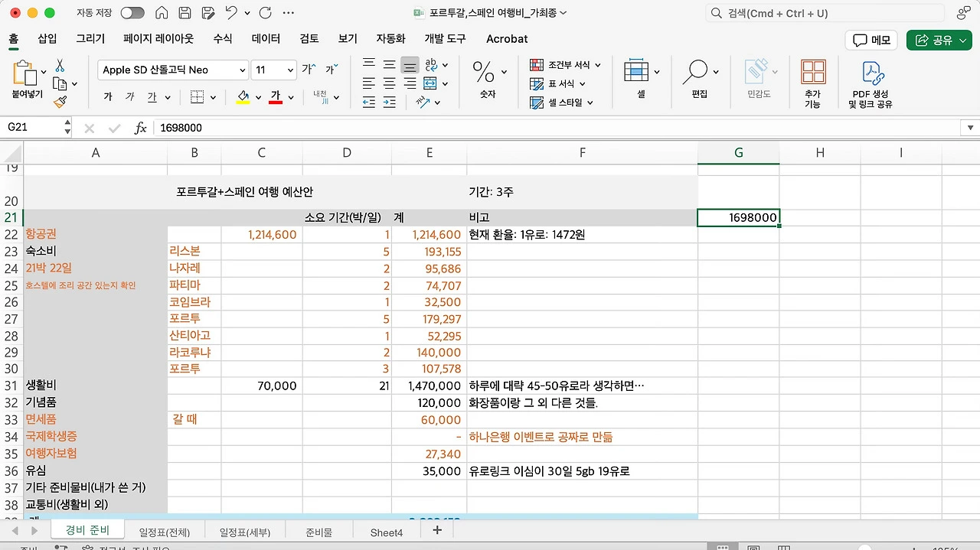
Task: Apply underline formatting
Action: tap(152, 97)
